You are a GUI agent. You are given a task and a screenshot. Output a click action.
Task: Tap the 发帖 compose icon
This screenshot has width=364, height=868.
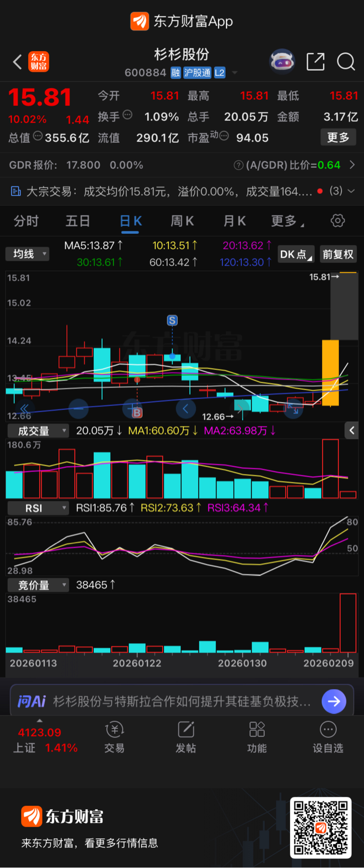[186, 729]
